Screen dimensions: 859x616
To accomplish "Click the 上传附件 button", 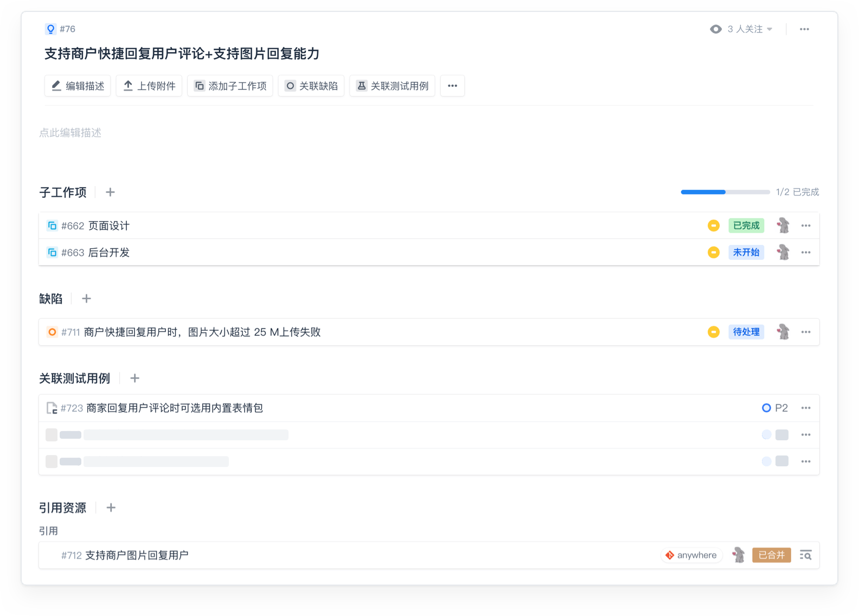I will pos(149,86).
